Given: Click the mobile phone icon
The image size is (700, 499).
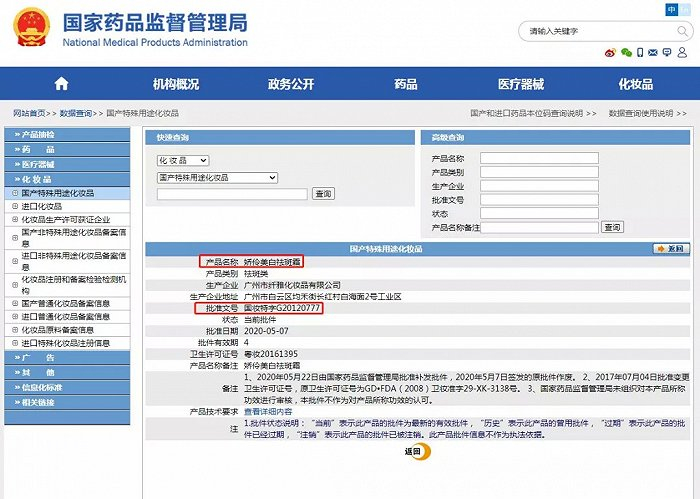Looking at the screenshot, I should pyautogui.click(x=640, y=53).
